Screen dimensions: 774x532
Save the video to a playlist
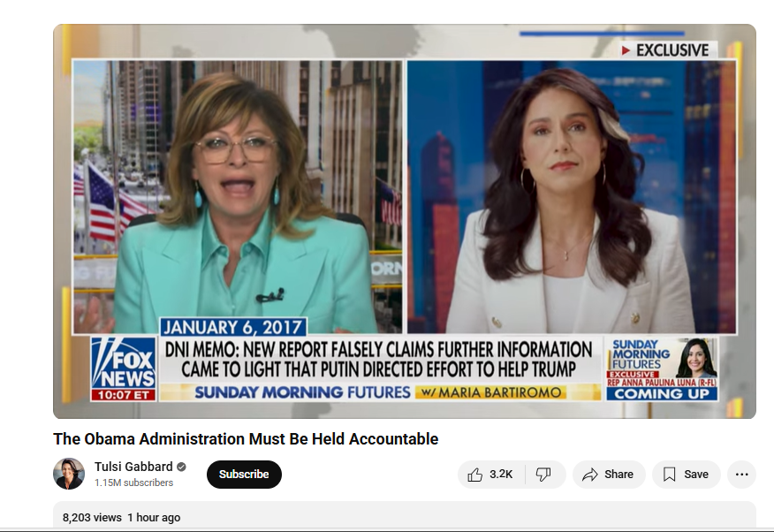(687, 475)
